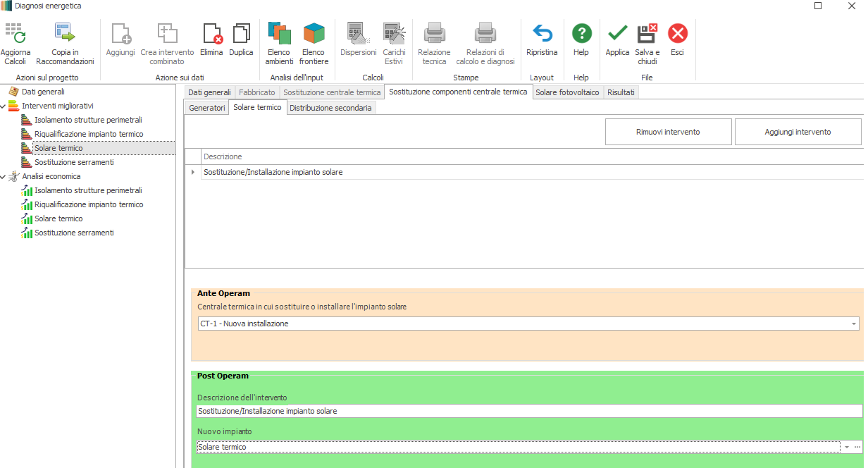Click Copia in Raccomandazioni icon
The height and width of the screenshot is (468, 868).
click(65, 34)
